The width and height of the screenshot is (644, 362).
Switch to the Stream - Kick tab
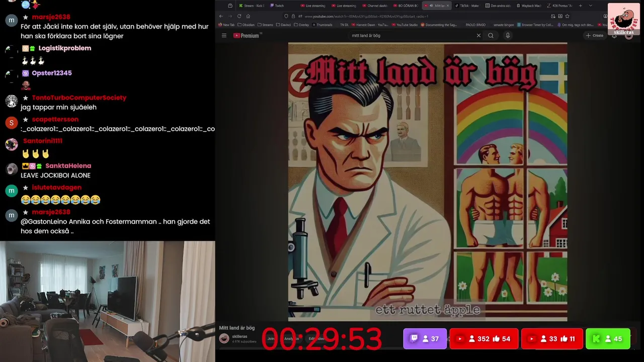coord(253,6)
